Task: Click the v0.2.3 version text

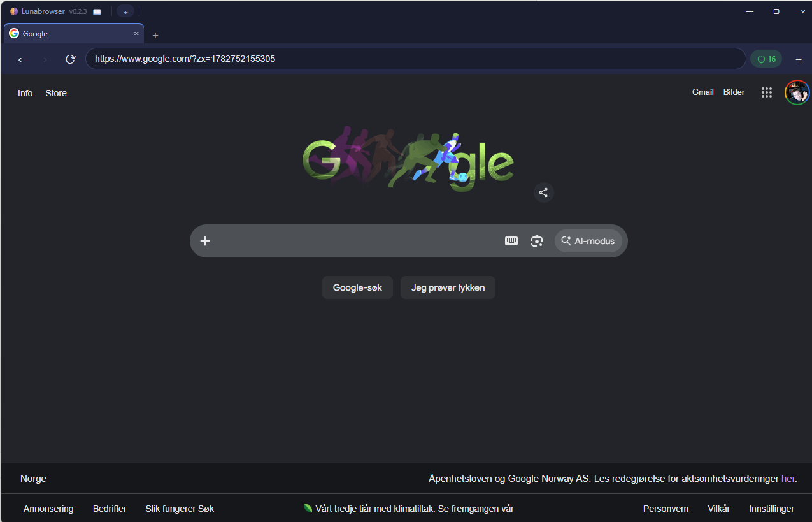Action: coord(78,12)
